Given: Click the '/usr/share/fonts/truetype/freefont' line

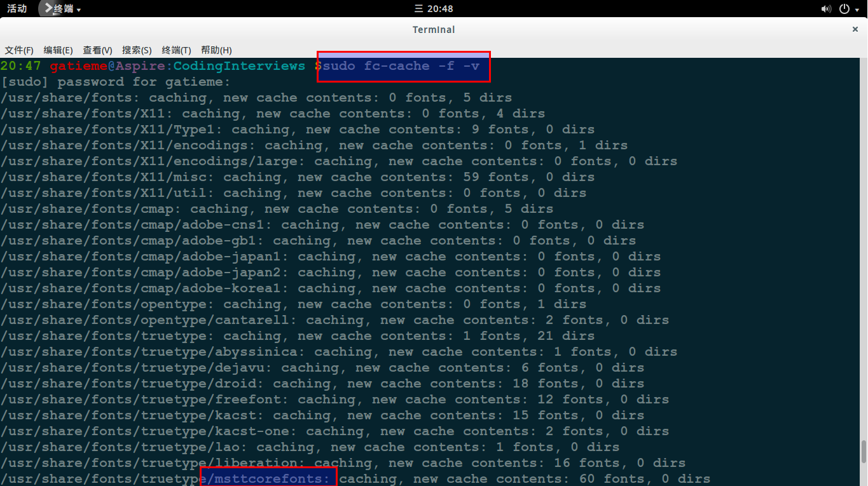Looking at the screenshot, I should point(335,400).
